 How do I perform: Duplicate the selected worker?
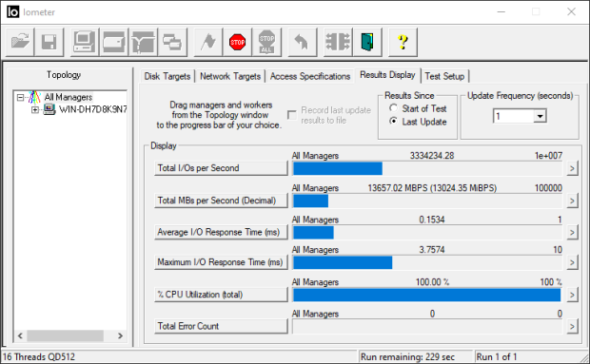[172, 42]
